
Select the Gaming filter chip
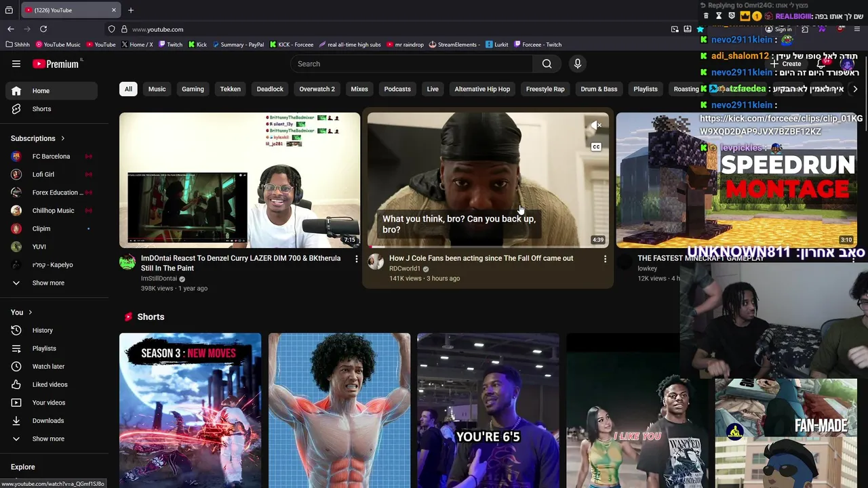(x=193, y=89)
